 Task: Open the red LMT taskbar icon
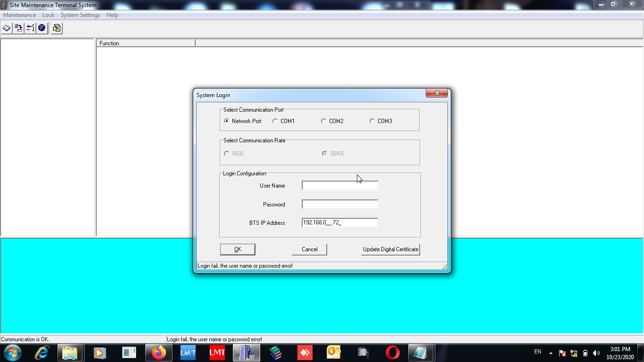pyautogui.click(x=217, y=353)
